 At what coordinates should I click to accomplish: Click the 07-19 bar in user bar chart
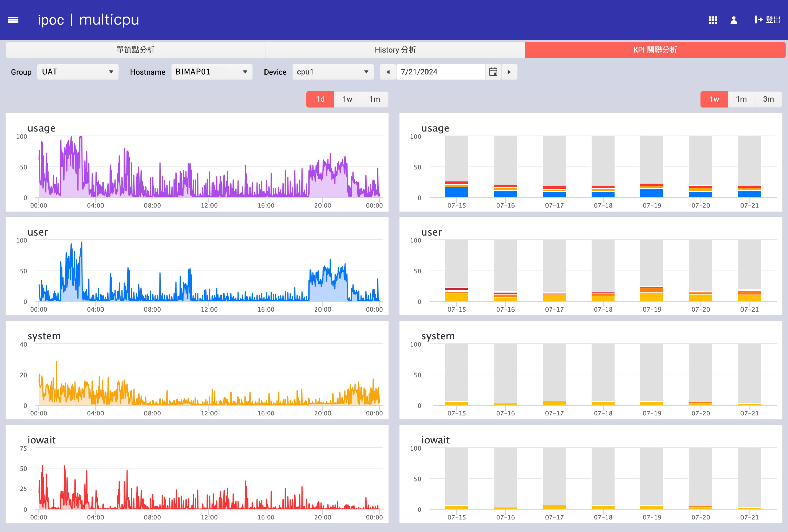(652, 271)
